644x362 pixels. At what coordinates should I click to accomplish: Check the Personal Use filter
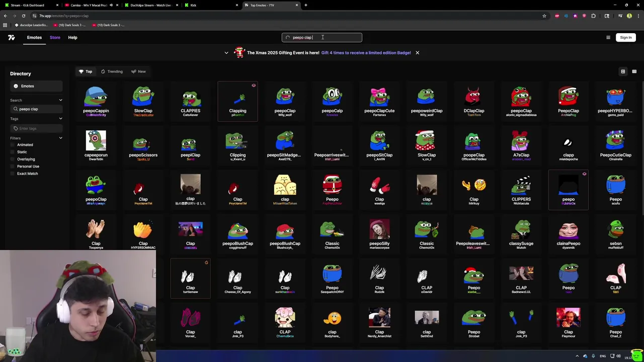(13, 166)
